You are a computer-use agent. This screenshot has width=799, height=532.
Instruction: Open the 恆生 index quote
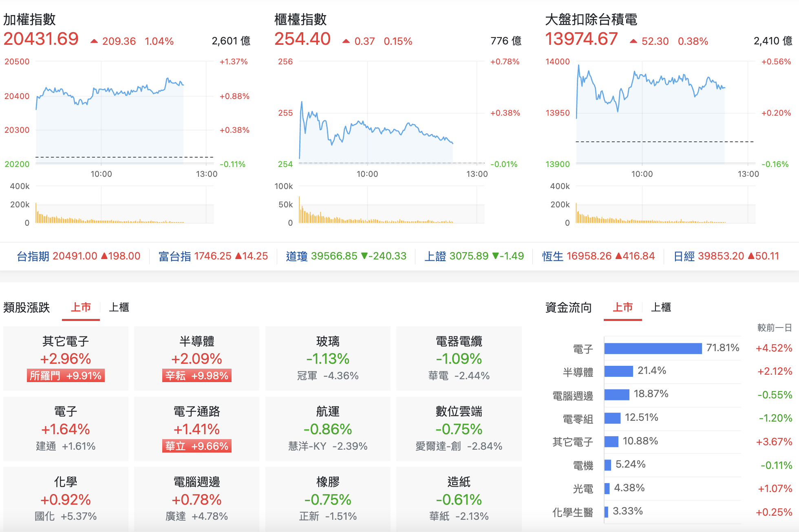[598, 256]
